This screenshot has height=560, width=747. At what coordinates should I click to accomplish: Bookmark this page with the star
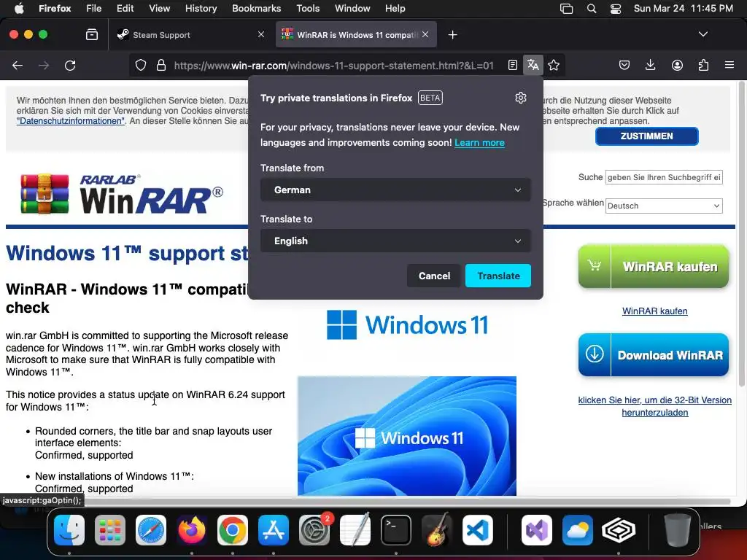(x=554, y=65)
